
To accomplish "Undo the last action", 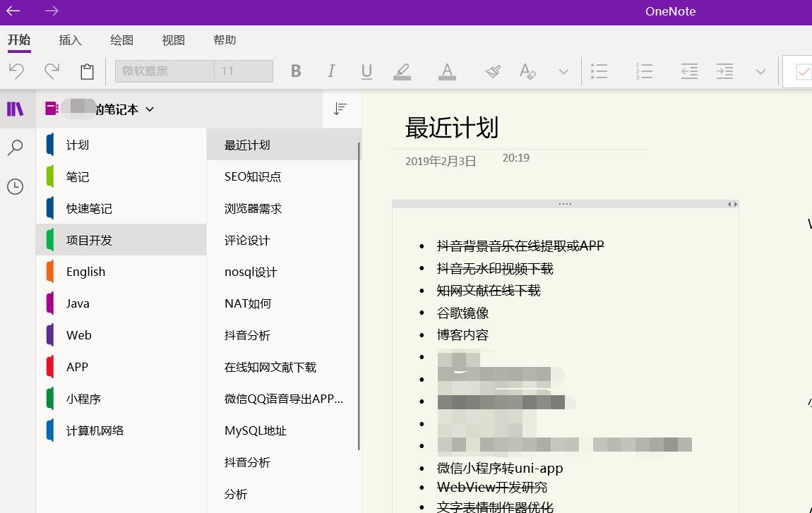I will point(16,71).
